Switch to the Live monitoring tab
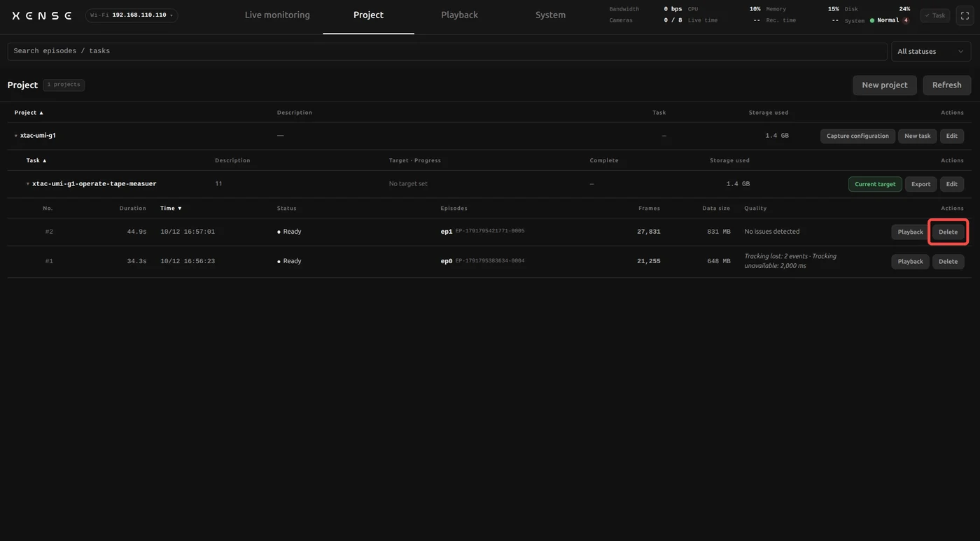Screen dimensions: 980x541 tap(277, 15)
